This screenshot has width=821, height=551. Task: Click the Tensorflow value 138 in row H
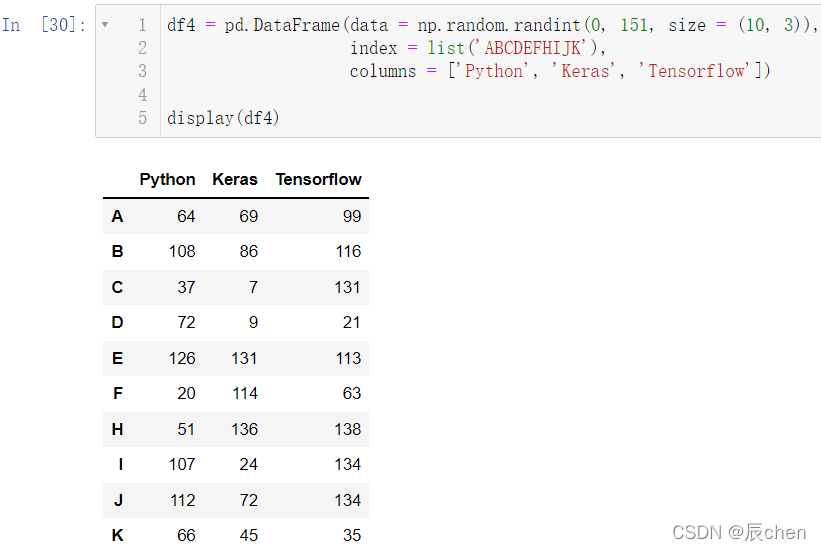(x=348, y=429)
